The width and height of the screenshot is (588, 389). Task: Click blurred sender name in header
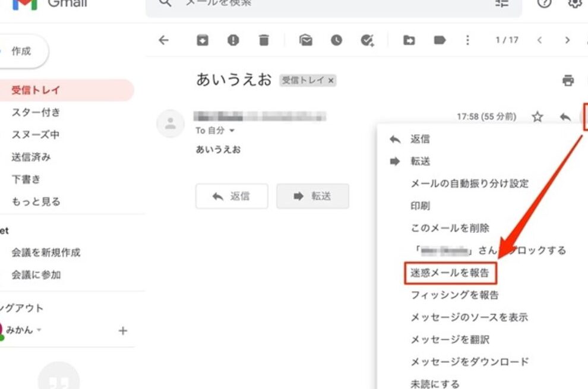coord(260,116)
